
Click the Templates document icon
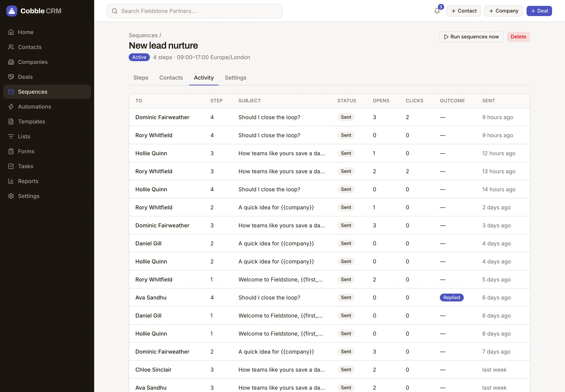coord(11,122)
